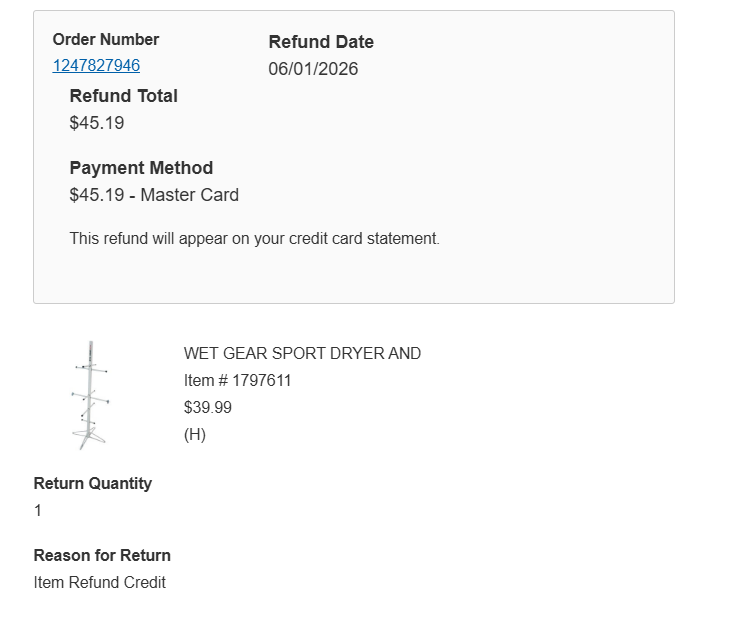The image size is (745, 631).
Task: Click the $39.99 item price
Action: 207,408
